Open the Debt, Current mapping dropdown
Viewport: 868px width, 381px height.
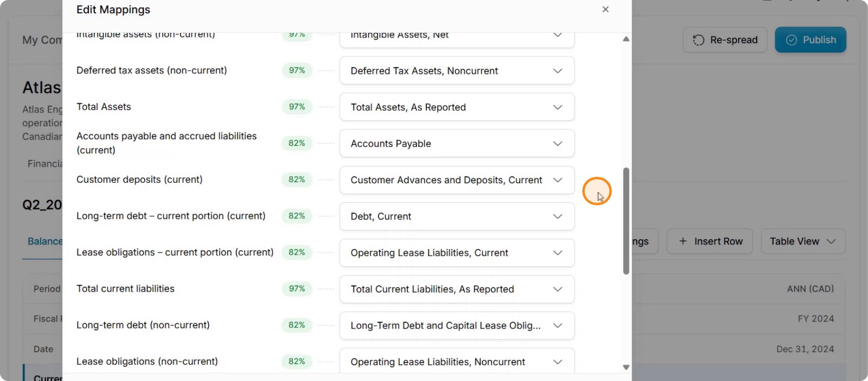(457, 216)
